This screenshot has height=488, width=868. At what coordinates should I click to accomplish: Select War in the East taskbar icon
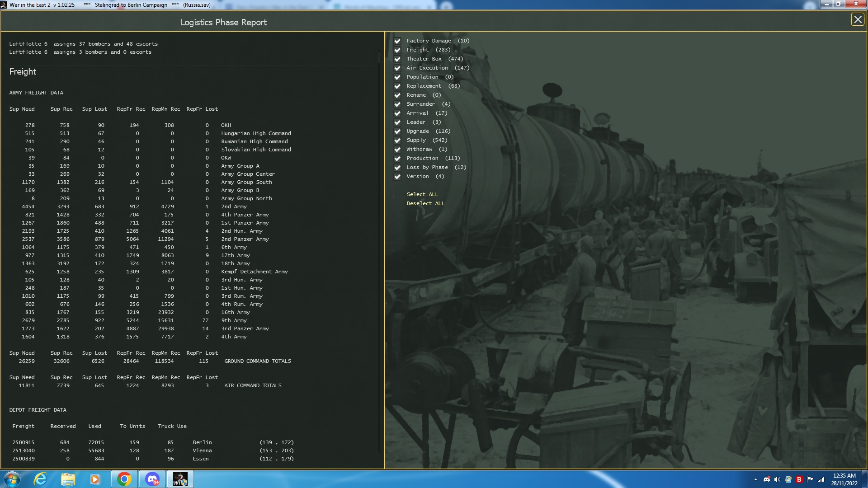pyautogui.click(x=180, y=479)
